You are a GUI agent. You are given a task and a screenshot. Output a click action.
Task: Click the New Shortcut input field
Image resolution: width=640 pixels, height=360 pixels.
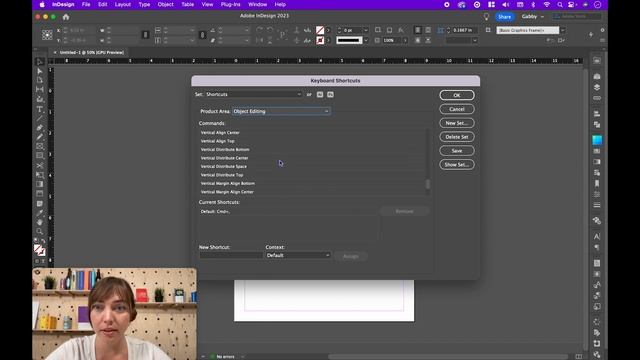tap(231, 256)
